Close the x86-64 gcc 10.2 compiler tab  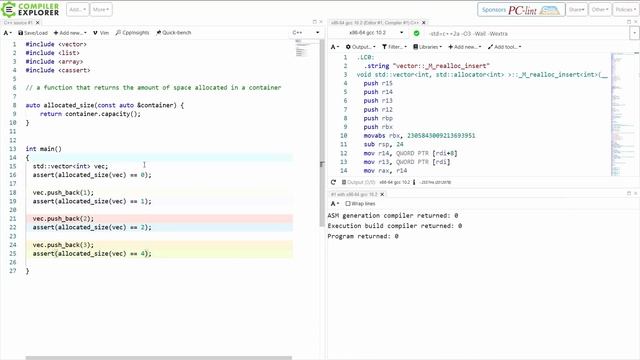pyautogui.click(x=424, y=22)
